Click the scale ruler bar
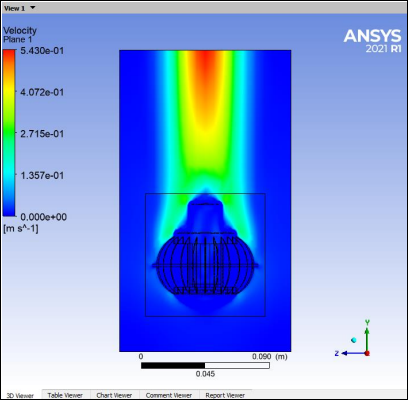The image size is (408, 400). pos(205,366)
